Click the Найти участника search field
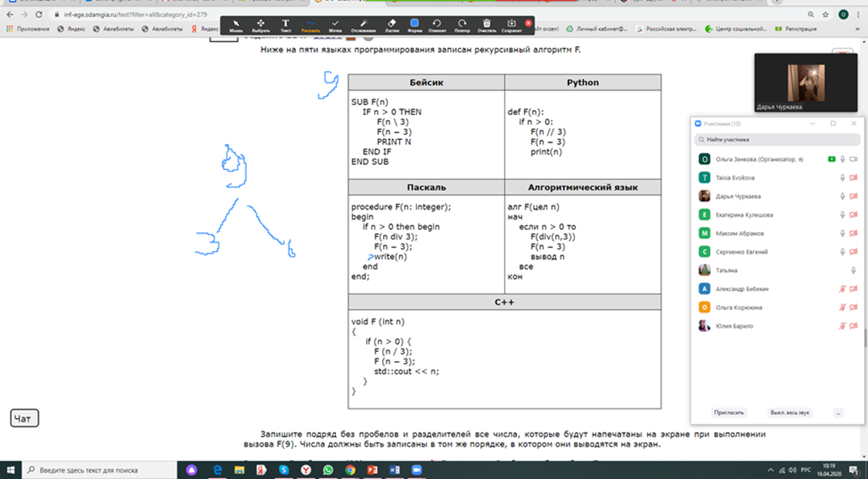868x479 pixels. click(x=777, y=140)
